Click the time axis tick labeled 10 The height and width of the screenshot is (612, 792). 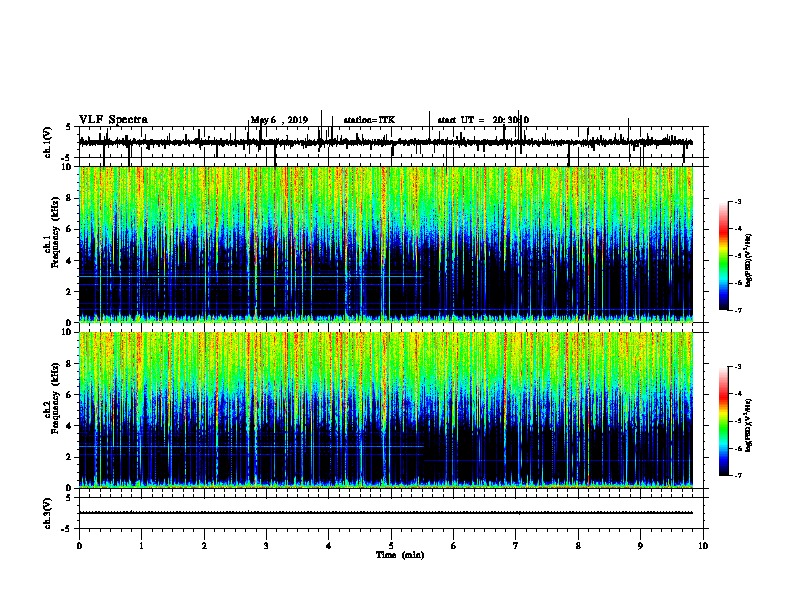coord(703,546)
